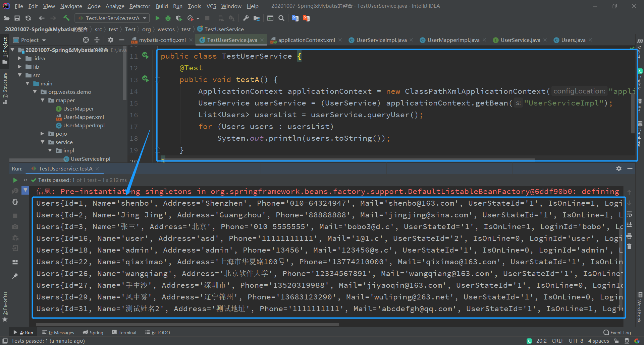Screen dimensions: 644x345
Task: Switch to applicationContext.xml editor tab
Action: (306, 40)
